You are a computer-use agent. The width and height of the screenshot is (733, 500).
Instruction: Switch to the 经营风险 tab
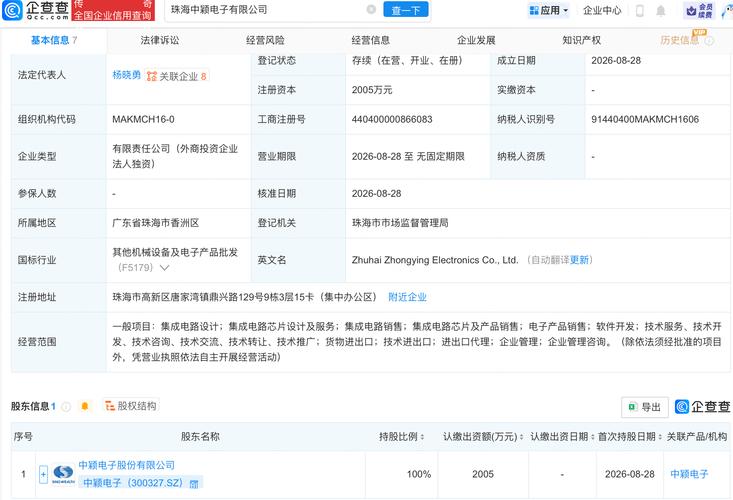265,40
